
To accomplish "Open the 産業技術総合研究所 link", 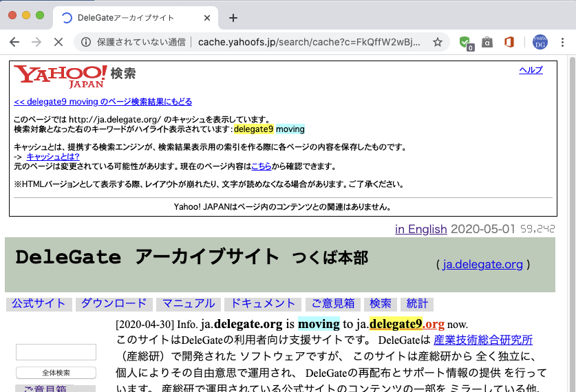I will [482, 340].
